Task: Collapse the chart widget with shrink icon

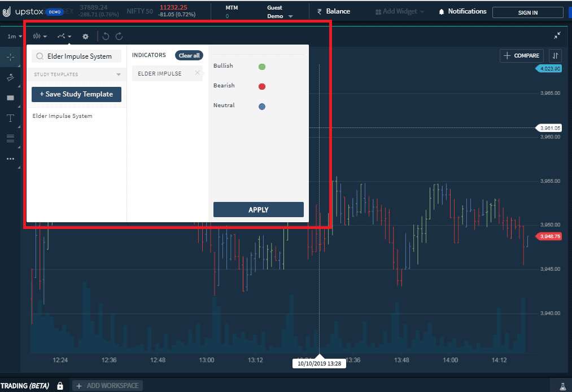Action: click(557, 36)
